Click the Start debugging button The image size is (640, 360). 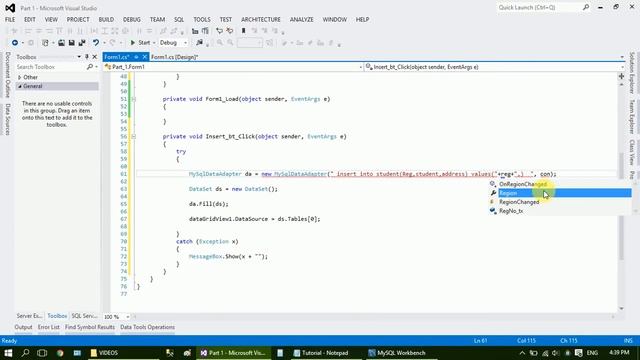(x=140, y=42)
